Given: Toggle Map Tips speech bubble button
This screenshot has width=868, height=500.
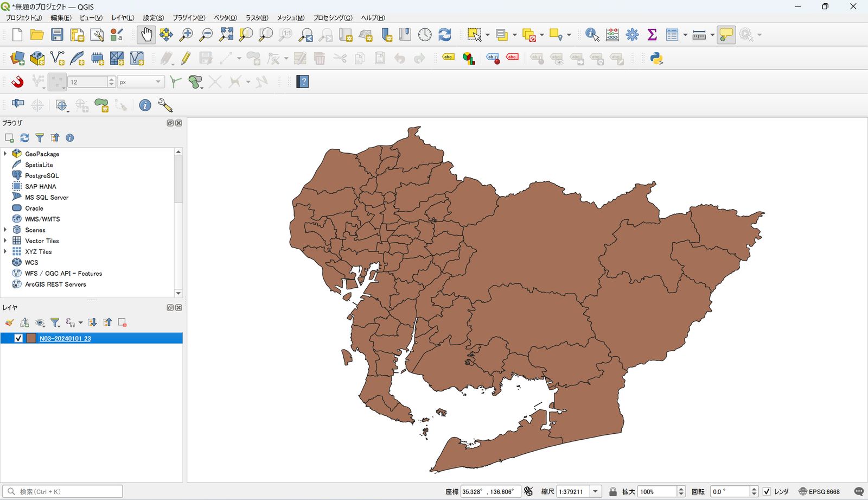Looking at the screenshot, I should click(x=726, y=35).
